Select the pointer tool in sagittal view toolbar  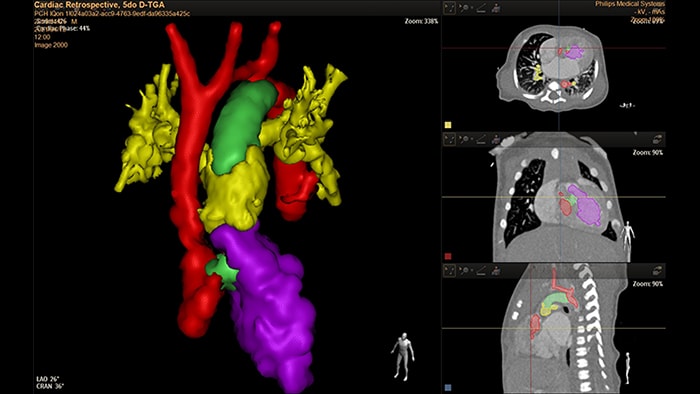point(450,270)
